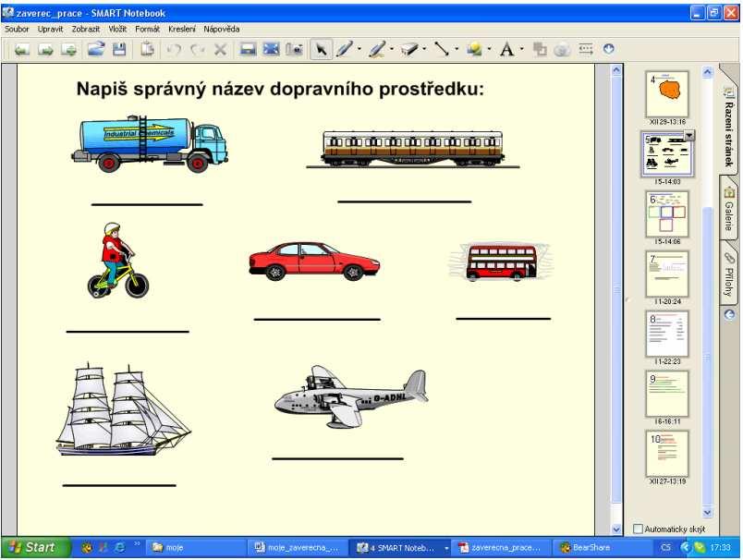This screenshot has width=743, height=560.
Task: Open Text font dropdown arrow
Action: click(522, 49)
